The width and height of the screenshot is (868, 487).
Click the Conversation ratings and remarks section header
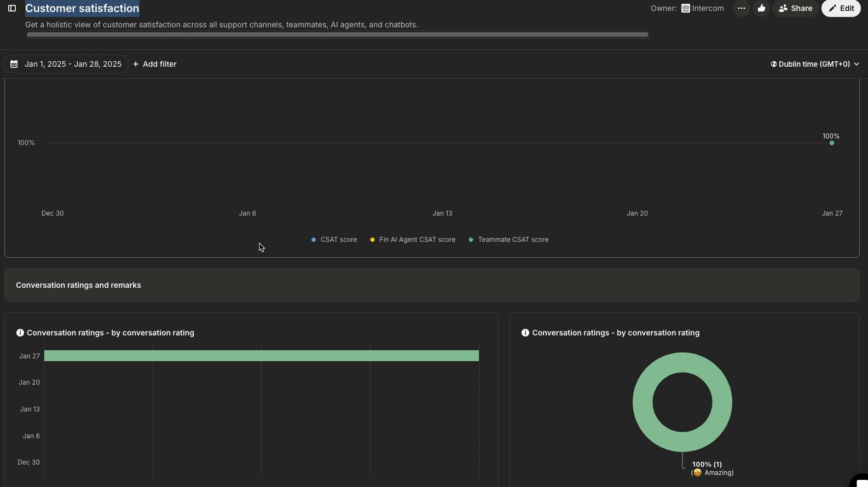tap(432, 285)
